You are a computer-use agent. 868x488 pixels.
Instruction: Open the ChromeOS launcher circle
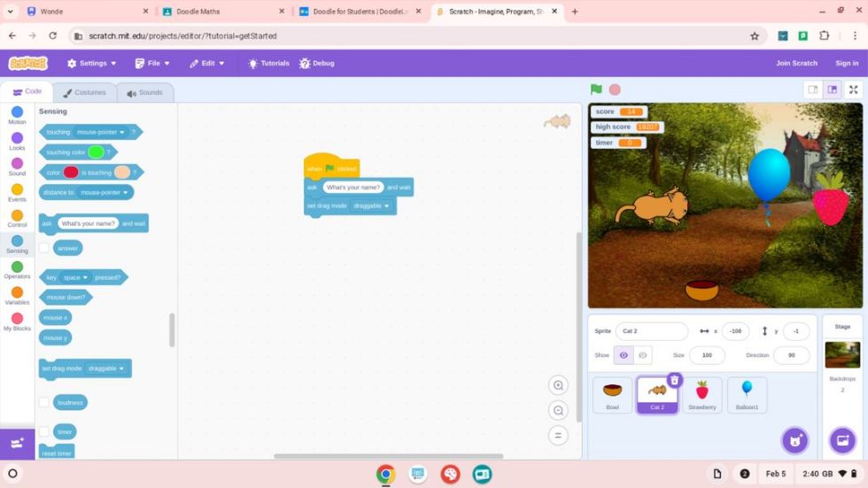point(12,474)
